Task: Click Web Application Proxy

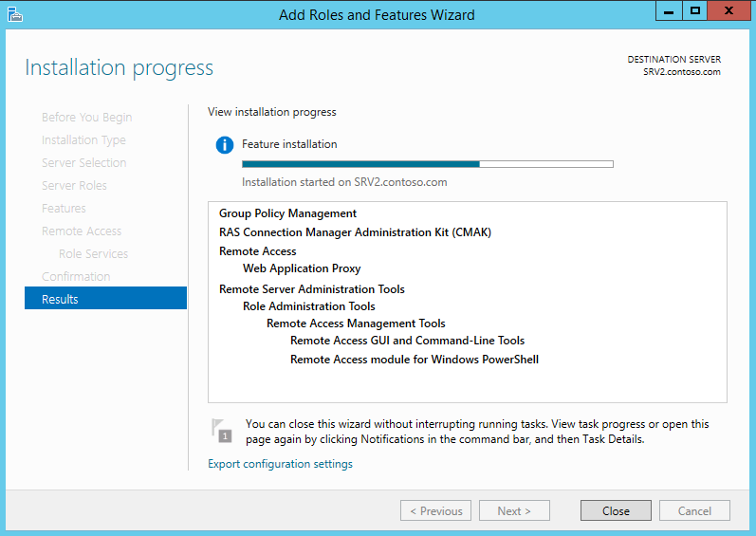Action: pos(302,268)
